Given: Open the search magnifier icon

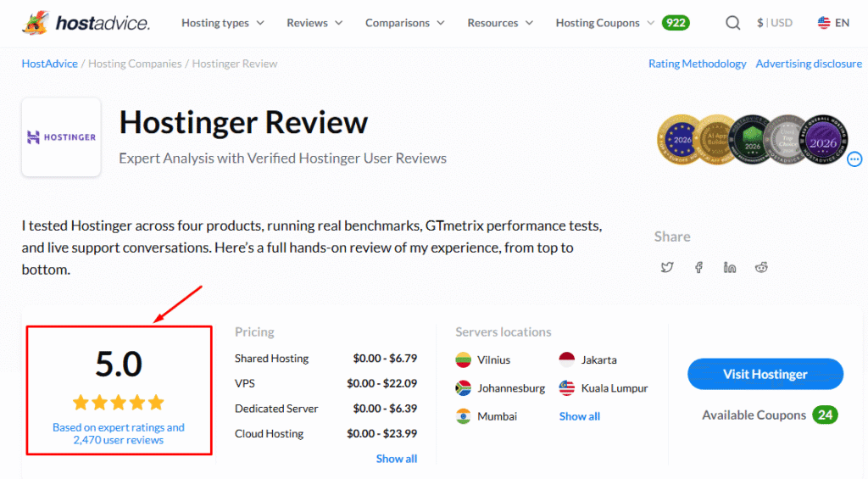Looking at the screenshot, I should [733, 23].
